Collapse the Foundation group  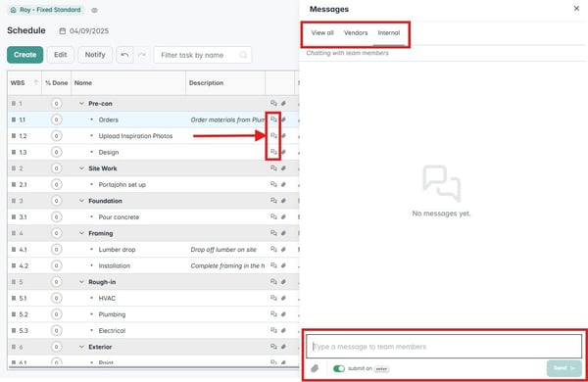(81, 201)
